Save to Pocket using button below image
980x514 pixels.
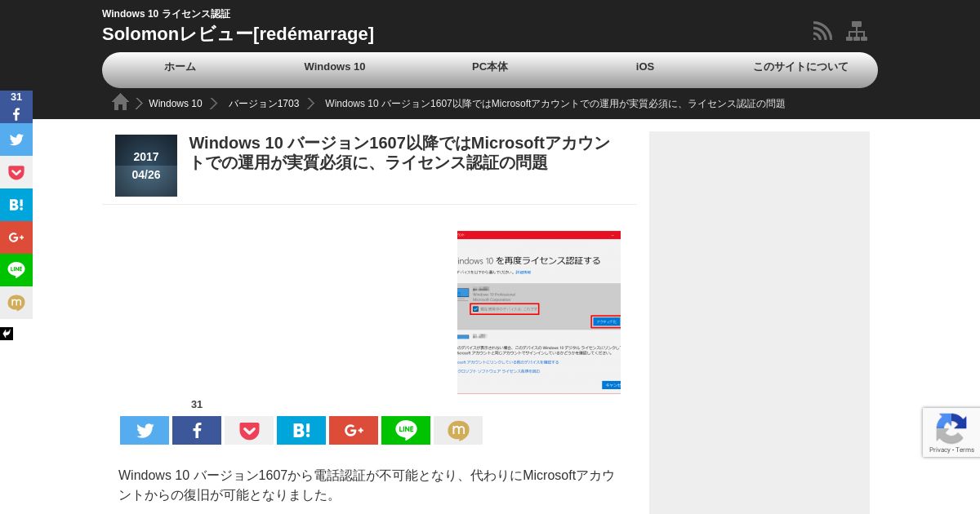(x=249, y=431)
